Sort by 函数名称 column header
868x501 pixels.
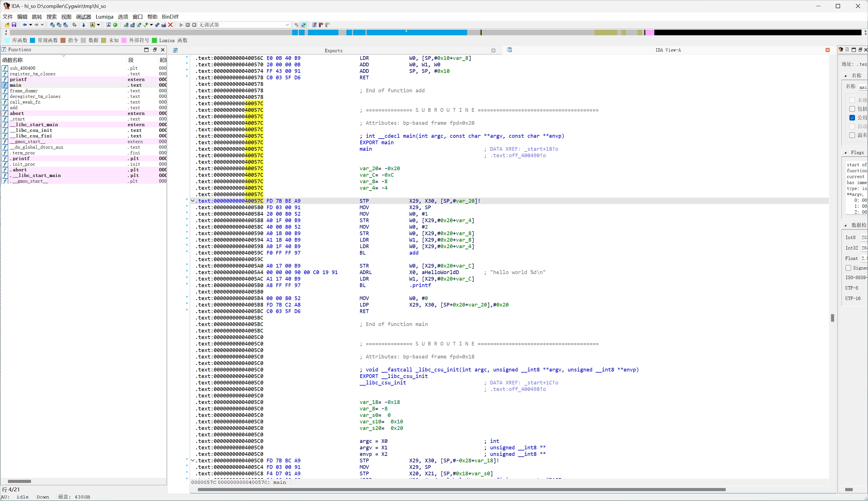click(x=64, y=60)
